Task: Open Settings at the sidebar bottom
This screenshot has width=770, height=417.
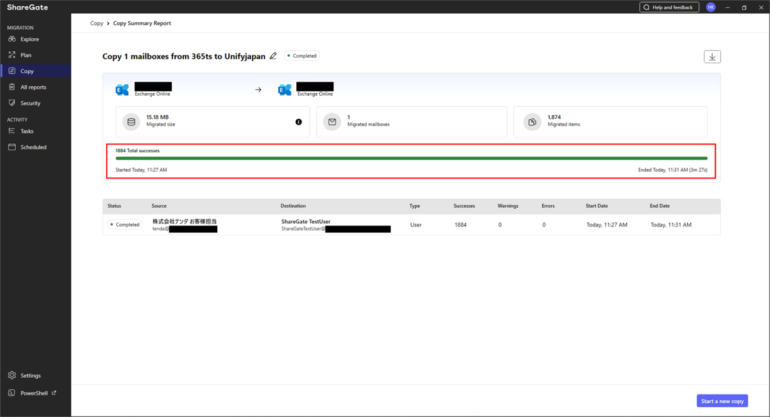Action: [x=30, y=376]
